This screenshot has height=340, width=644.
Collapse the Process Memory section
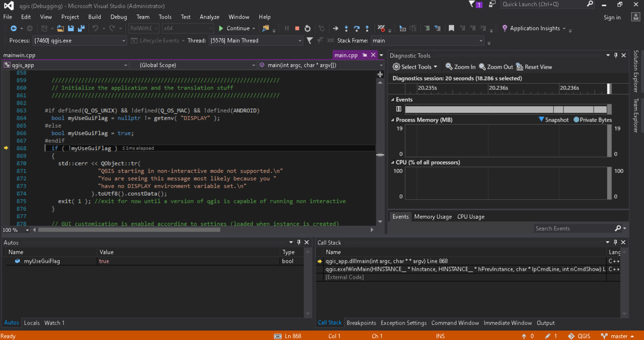pyautogui.click(x=392, y=120)
